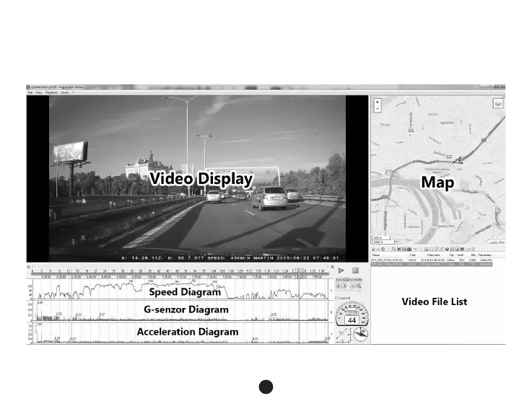This screenshot has width=532, height=401.
Task: Open the Zoom menu
Action: [64, 92]
